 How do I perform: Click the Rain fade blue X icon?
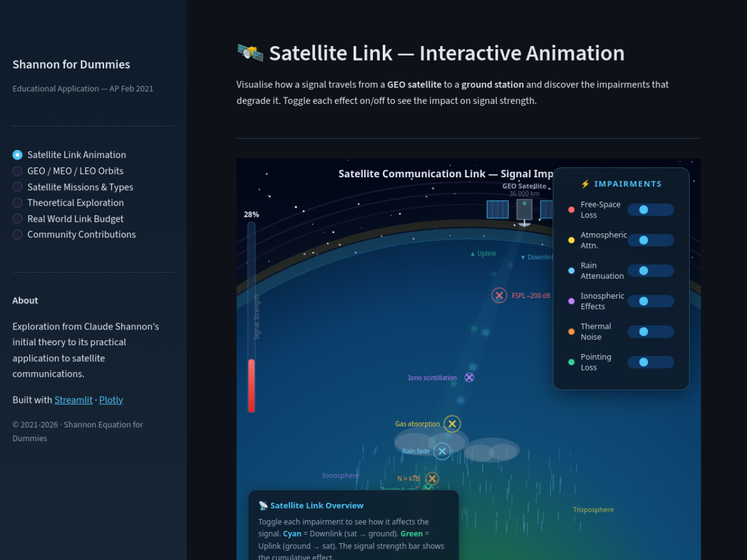tap(442, 451)
